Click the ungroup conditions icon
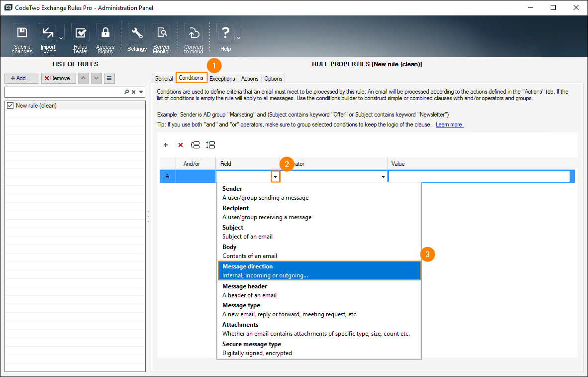The height and width of the screenshot is (377, 588). [210, 145]
